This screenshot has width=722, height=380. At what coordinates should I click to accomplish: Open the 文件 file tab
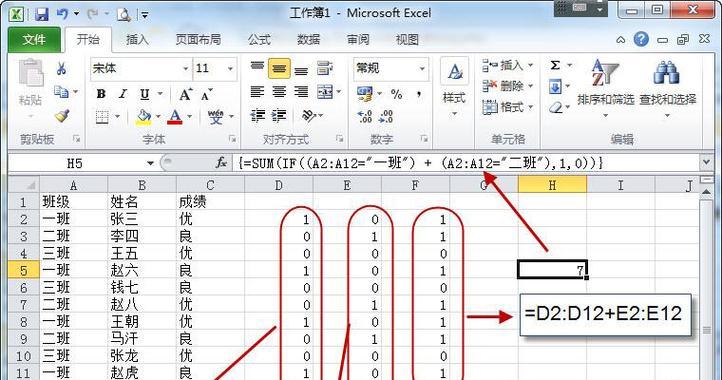34,40
